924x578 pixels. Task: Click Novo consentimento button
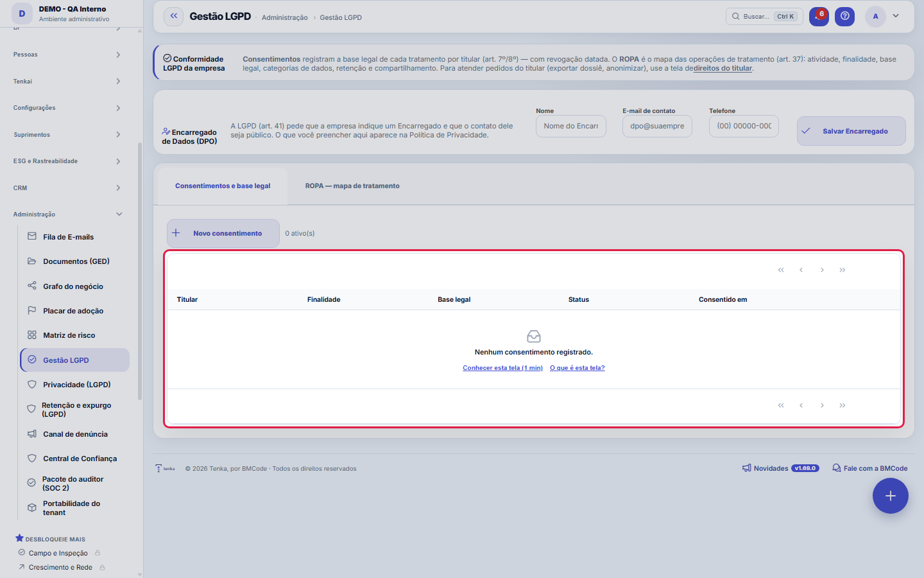(x=223, y=234)
